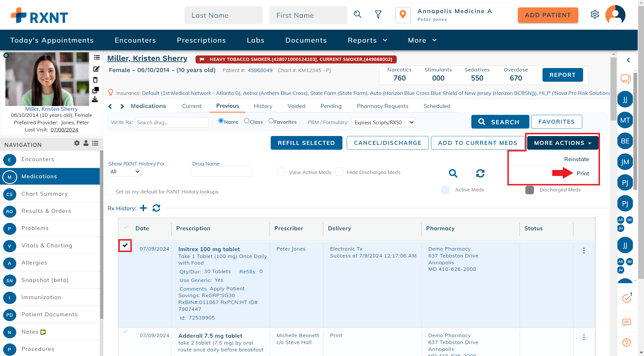Expand the More Actions dropdown
The height and width of the screenshot is (356, 644).
(x=562, y=143)
